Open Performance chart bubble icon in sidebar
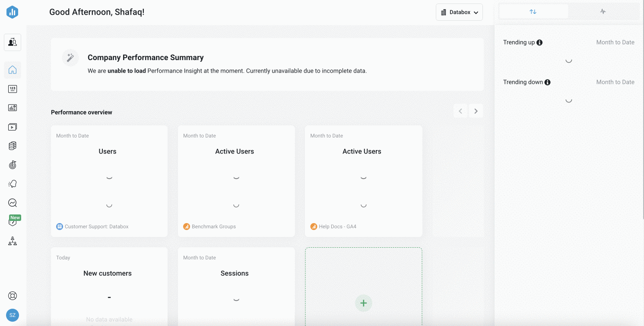The width and height of the screenshot is (644, 326). coord(13,203)
